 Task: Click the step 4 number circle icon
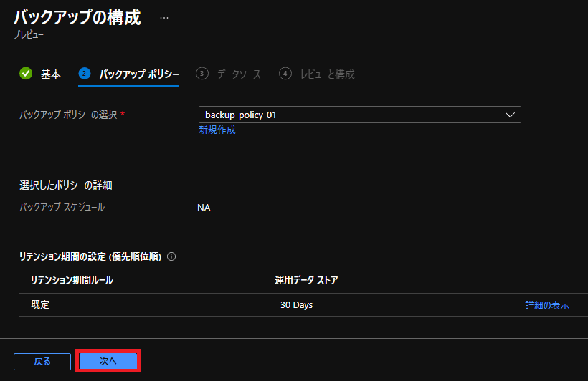pos(285,74)
